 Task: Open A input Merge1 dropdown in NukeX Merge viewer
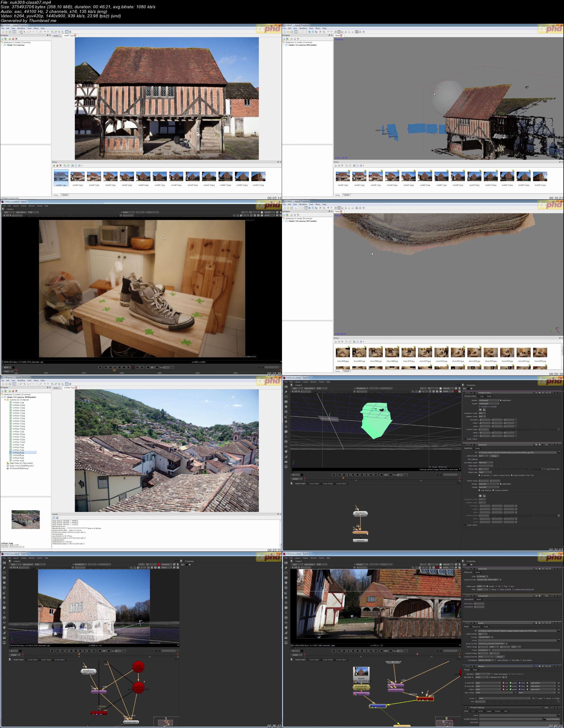pyautogui.click(x=362, y=564)
